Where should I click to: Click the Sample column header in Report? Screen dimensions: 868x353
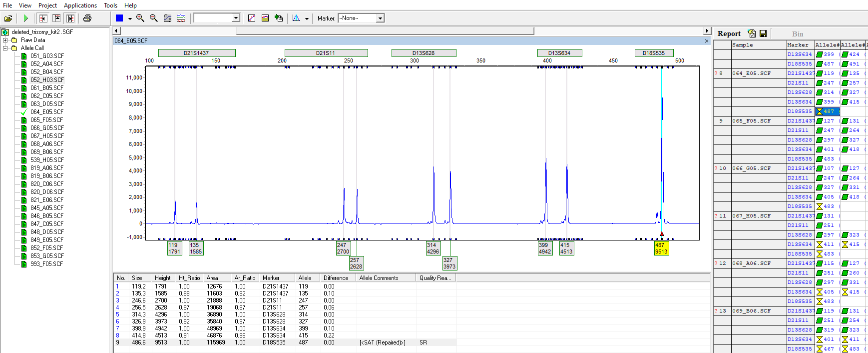click(759, 45)
